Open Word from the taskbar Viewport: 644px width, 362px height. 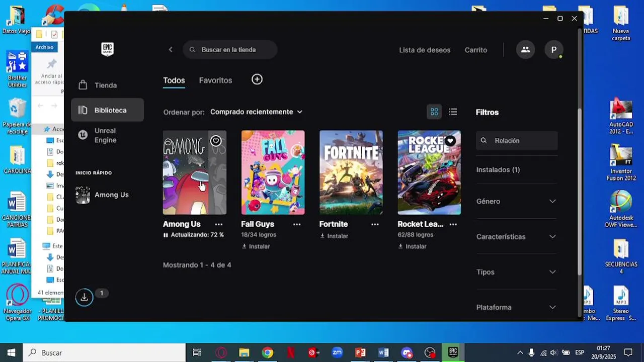coord(383,352)
